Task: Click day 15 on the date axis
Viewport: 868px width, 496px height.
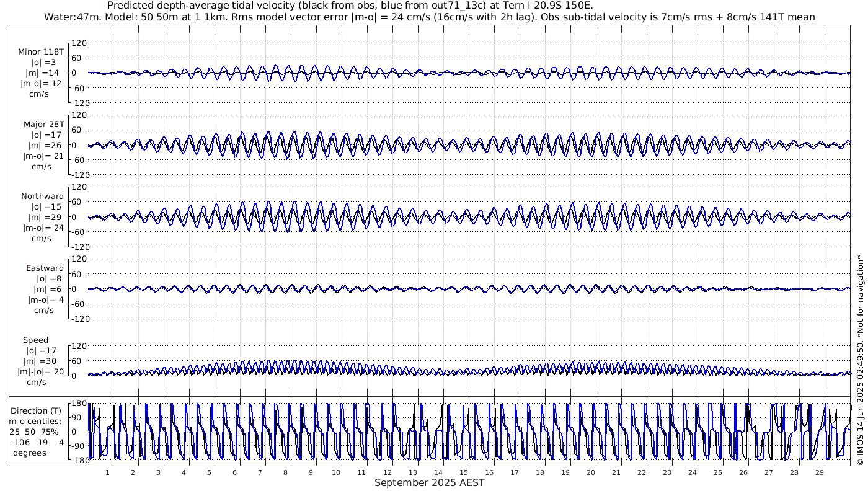Action: point(464,472)
